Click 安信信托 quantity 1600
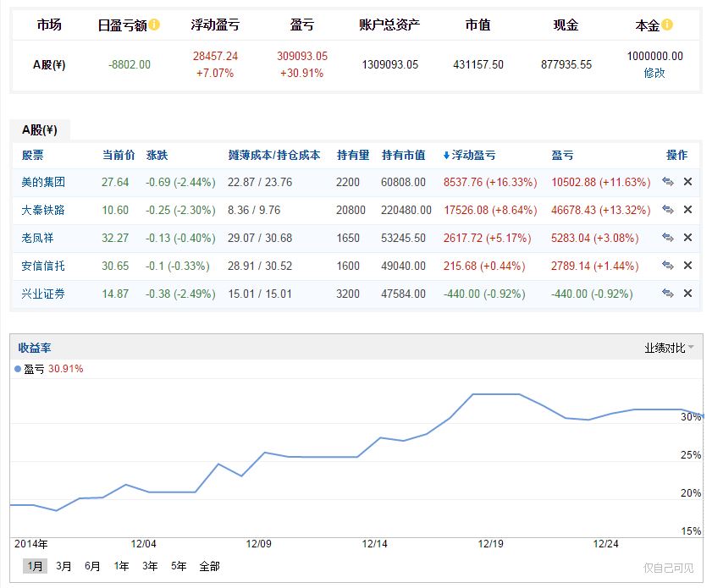This screenshot has width=712, height=588. pos(348,266)
